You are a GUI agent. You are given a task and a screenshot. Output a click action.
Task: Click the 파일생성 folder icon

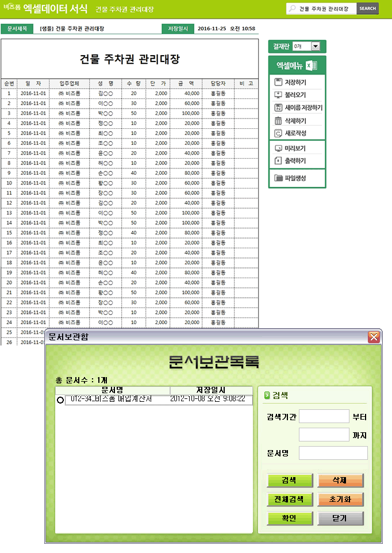click(x=279, y=178)
